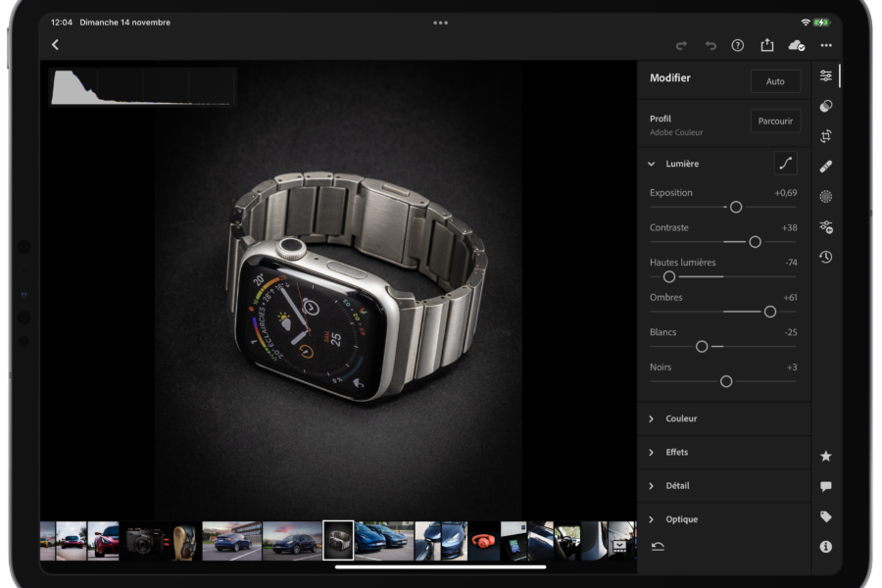The height and width of the screenshot is (588, 882).
Task: Click the histogram overlay
Action: (x=142, y=86)
